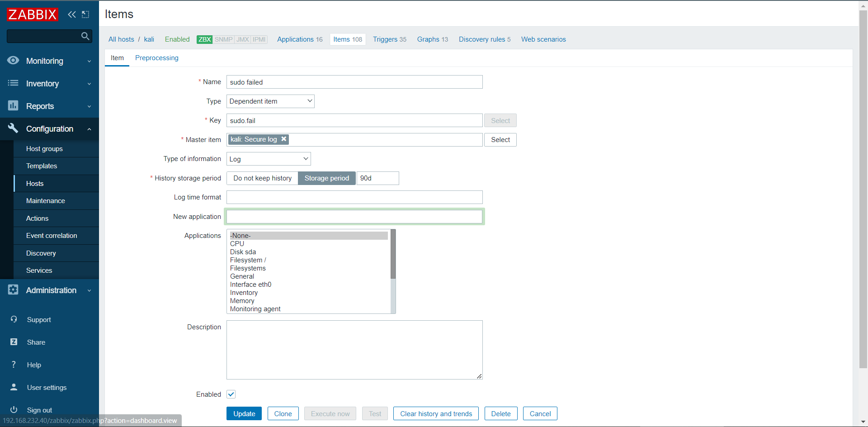Click the sidebar search magnifier icon
This screenshot has width=868, height=427.
click(x=85, y=36)
